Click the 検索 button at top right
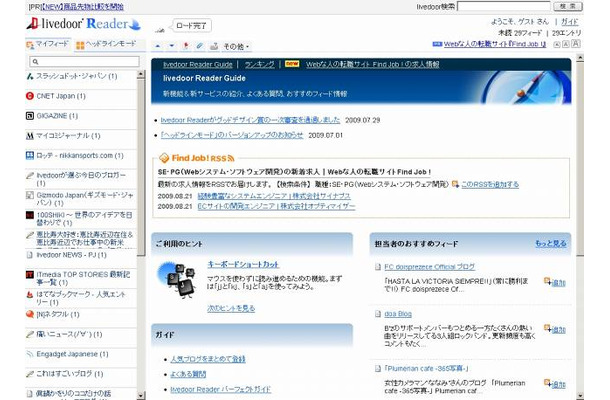 pyautogui.click(x=568, y=6)
